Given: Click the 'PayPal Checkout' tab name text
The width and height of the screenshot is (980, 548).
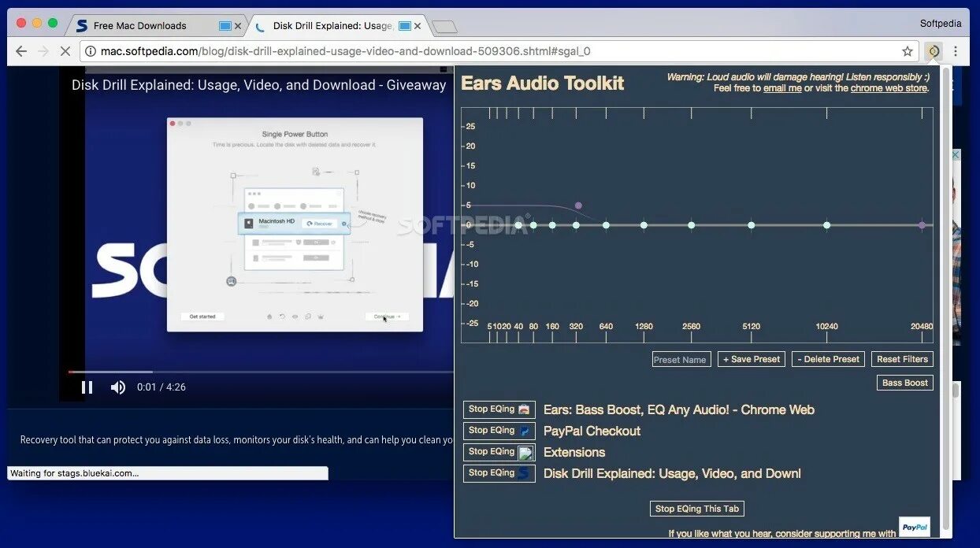Looking at the screenshot, I should (592, 431).
